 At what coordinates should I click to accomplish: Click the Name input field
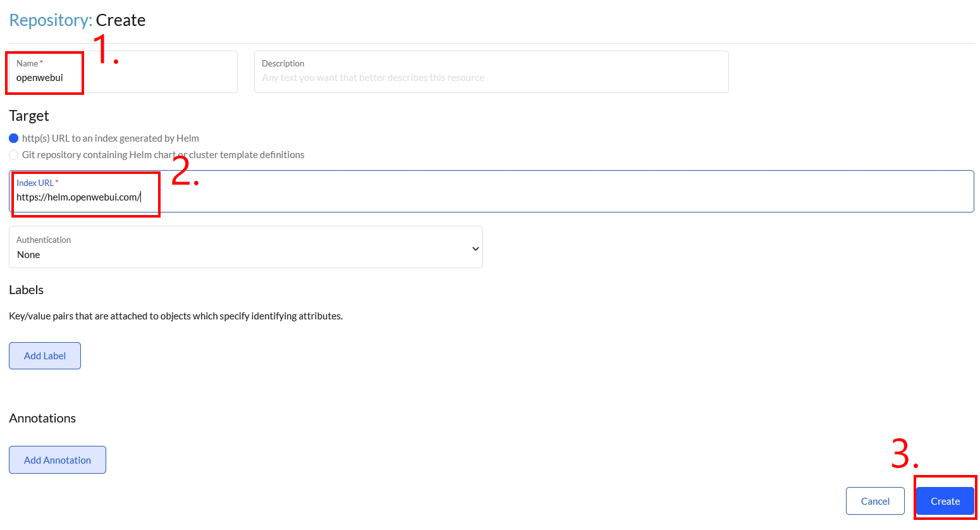coord(123,72)
